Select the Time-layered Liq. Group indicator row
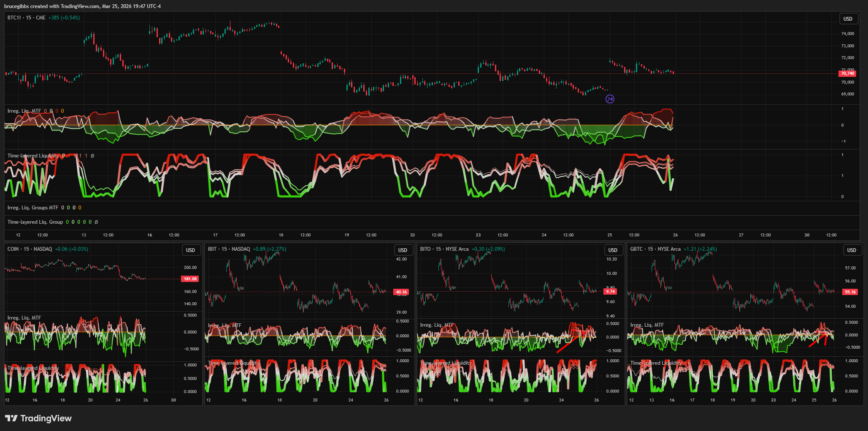Screen dimensions: 868x431 [x=35, y=222]
